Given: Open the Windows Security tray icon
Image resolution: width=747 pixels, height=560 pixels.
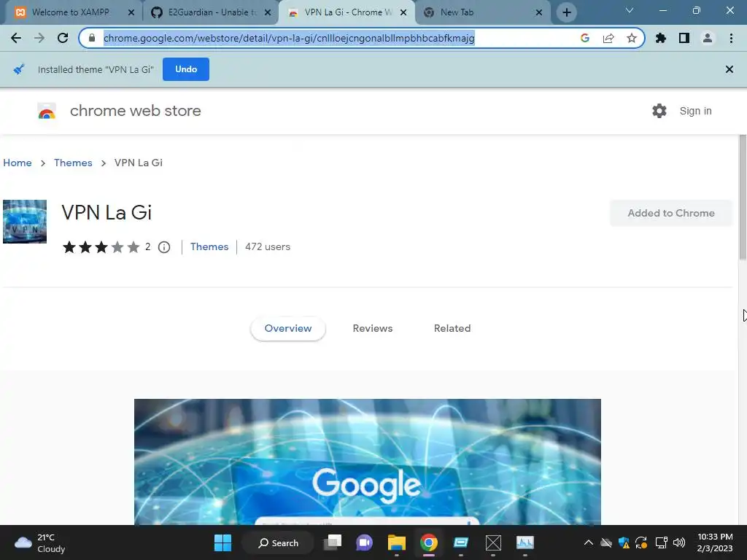Looking at the screenshot, I should (624, 542).
